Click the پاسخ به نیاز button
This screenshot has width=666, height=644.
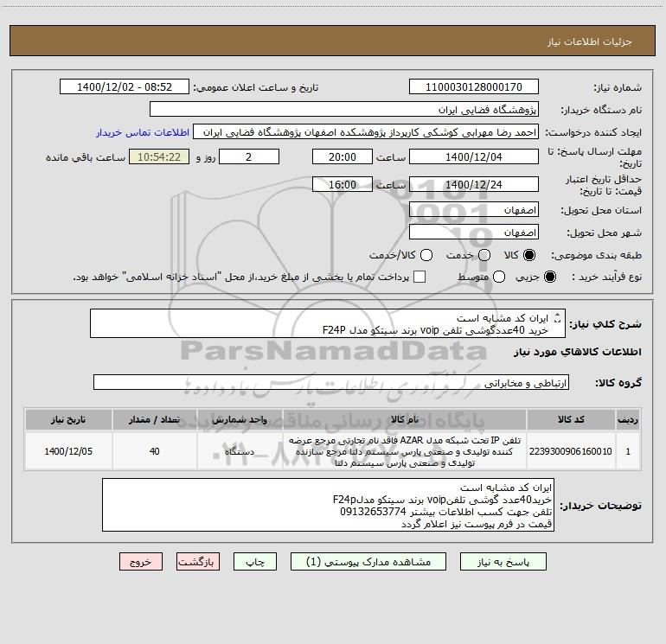click(503, 562)
